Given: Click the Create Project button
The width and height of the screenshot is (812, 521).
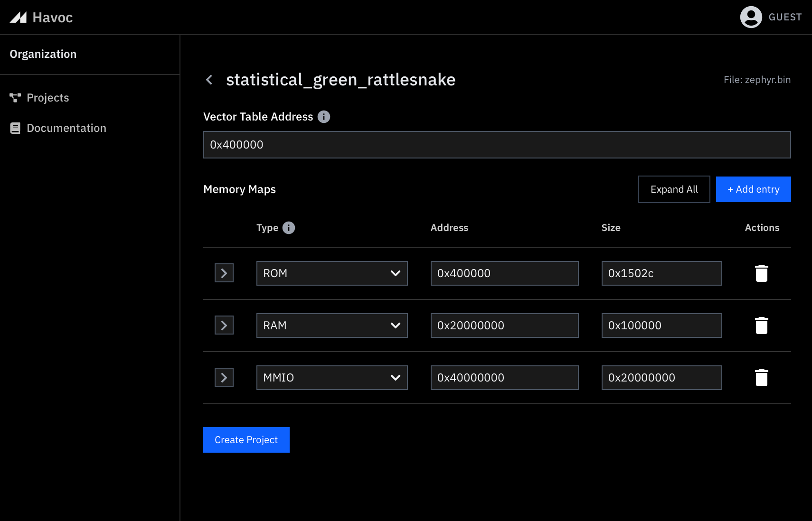Looking at the screenshot, I should 246,440.
